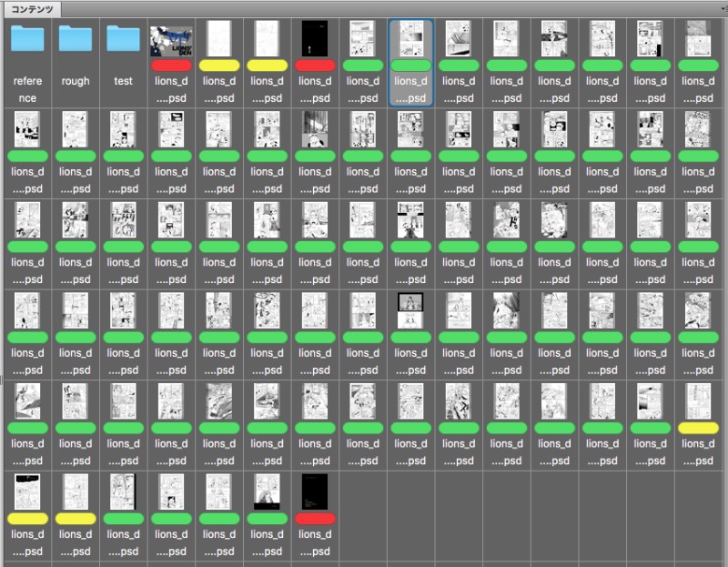Select the currently highlighted blue-outlined psd thumbnail

tap(411, 38)
